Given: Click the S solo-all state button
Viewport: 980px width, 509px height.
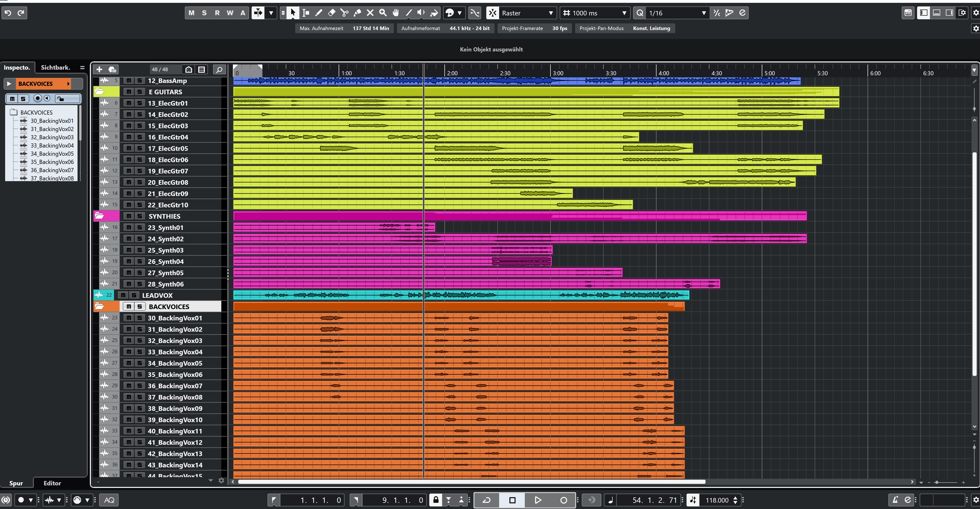Looking at the screenshot, I should [x=204, y=13].
